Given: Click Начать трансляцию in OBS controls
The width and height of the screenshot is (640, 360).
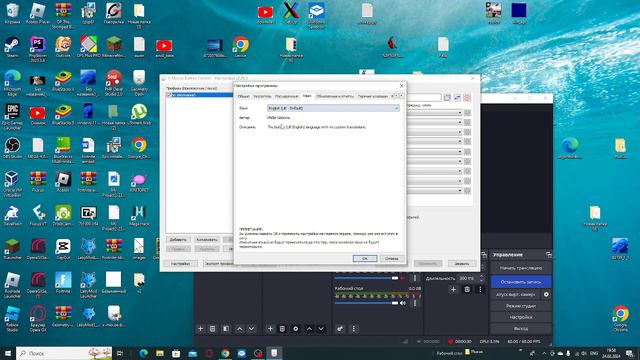Looking at the screenshot, I should point(521,268).
